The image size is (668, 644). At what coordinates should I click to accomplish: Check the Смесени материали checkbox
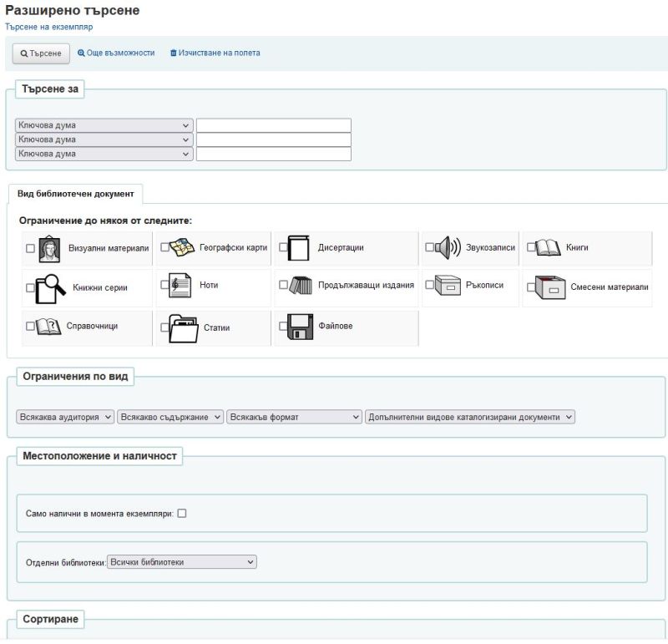point(531,287)
